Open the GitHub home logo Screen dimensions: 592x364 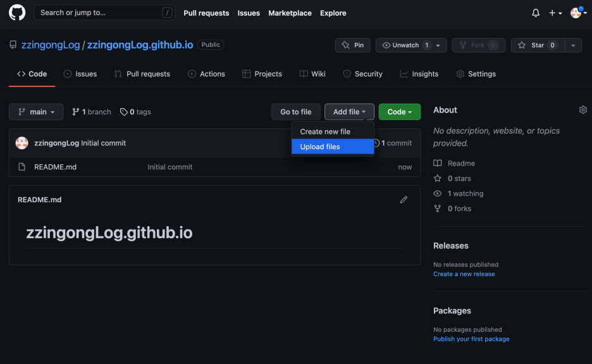coord(17,13)
